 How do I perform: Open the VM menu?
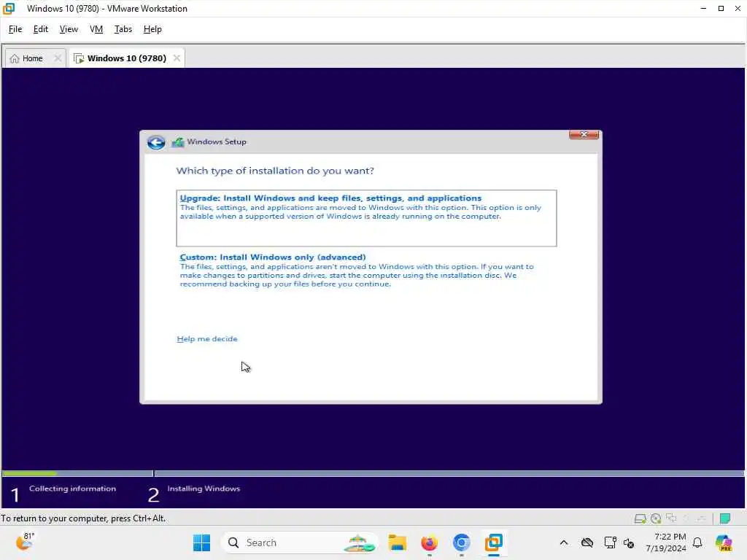96,29
